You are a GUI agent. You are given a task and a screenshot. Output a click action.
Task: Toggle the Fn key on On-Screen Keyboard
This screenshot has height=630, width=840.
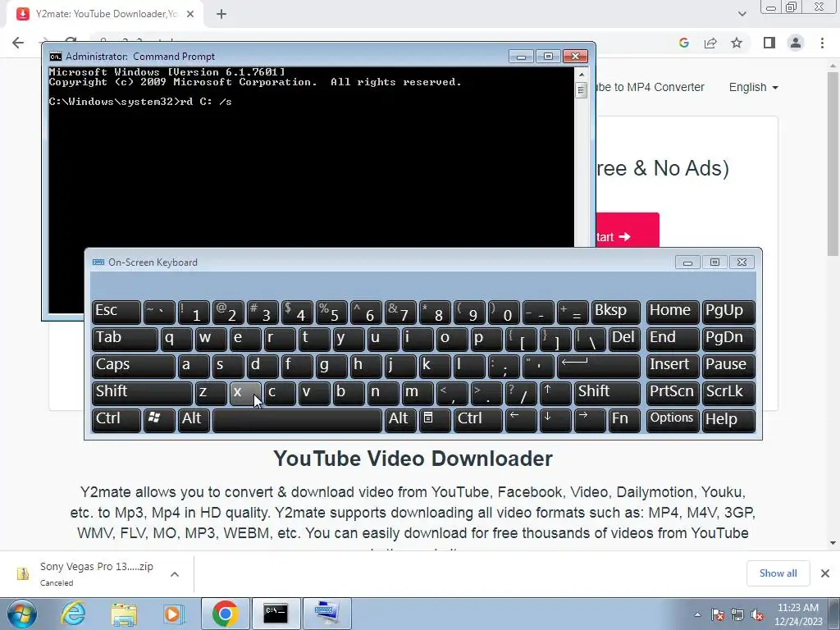623,420
